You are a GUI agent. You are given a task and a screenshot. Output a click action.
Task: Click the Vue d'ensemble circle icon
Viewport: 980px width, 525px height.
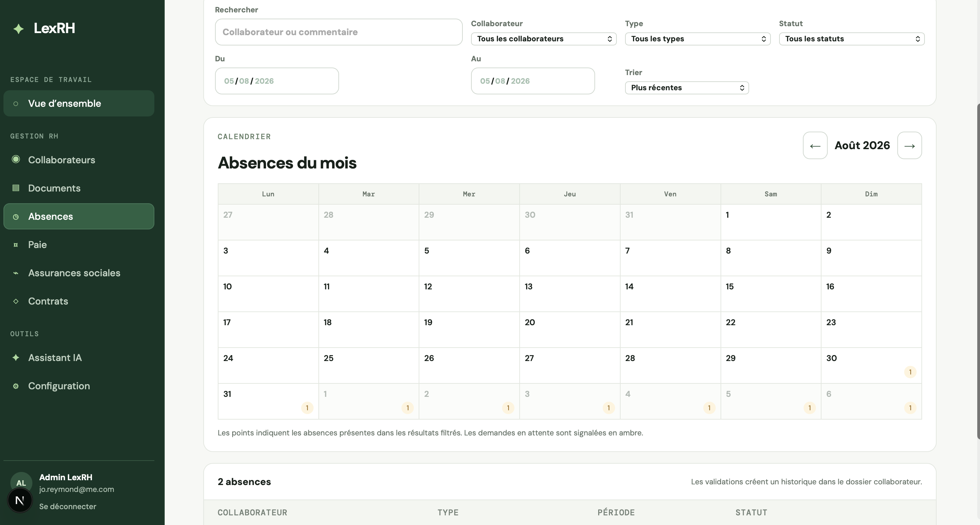coord(16,103)
